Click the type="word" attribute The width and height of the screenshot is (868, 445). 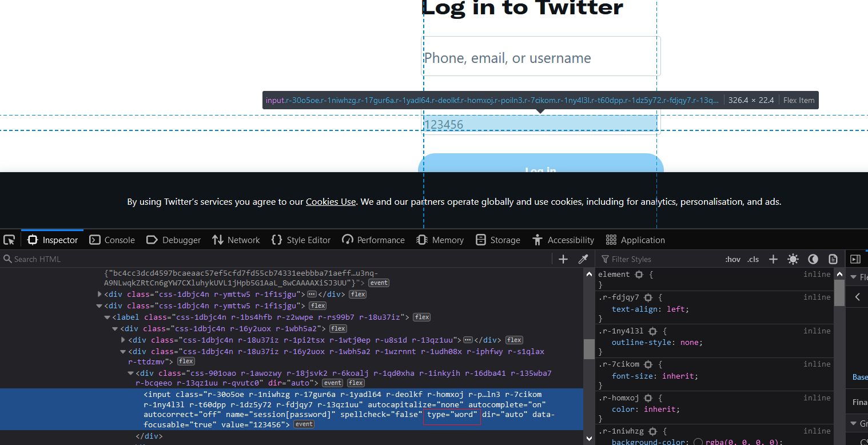pyautogui.click(x=452, y=414)
